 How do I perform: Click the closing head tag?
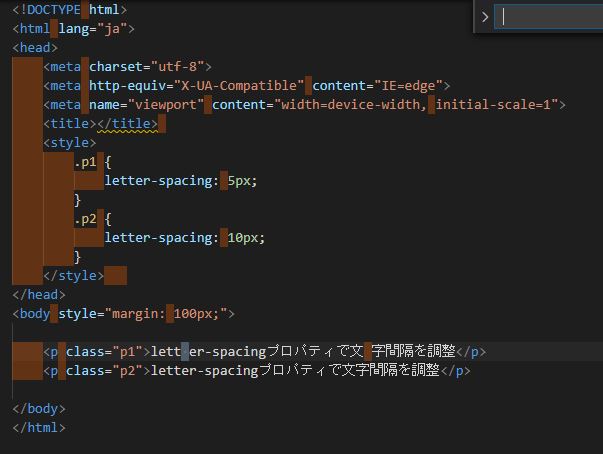(39, 295)
